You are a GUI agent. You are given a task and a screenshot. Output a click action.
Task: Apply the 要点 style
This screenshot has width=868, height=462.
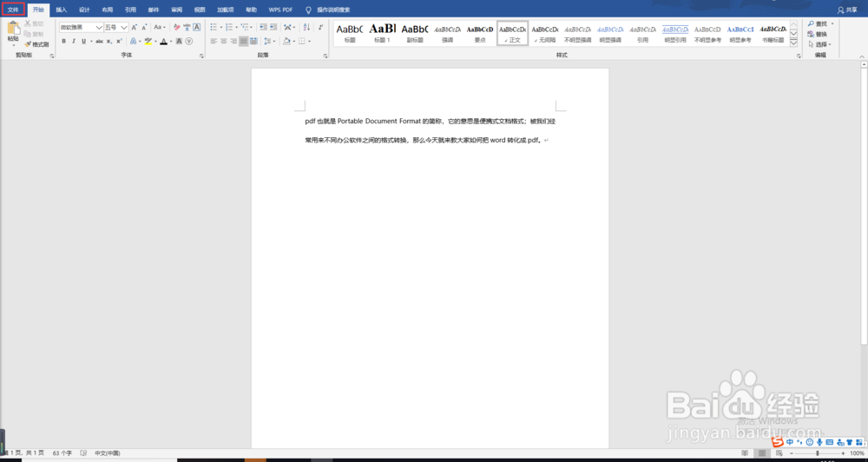click(479, 33)
